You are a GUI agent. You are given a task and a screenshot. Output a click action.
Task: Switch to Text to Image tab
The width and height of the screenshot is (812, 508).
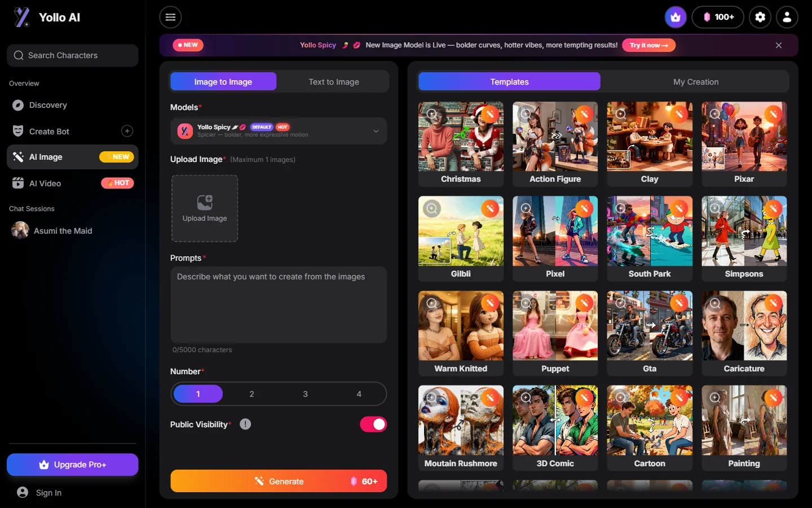point(334,81)
